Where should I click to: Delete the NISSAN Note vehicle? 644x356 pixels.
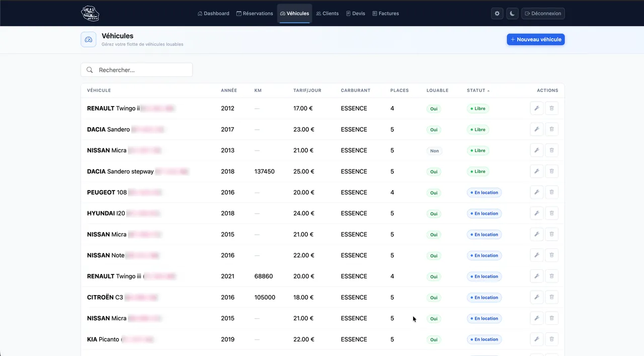coord(551,255)
